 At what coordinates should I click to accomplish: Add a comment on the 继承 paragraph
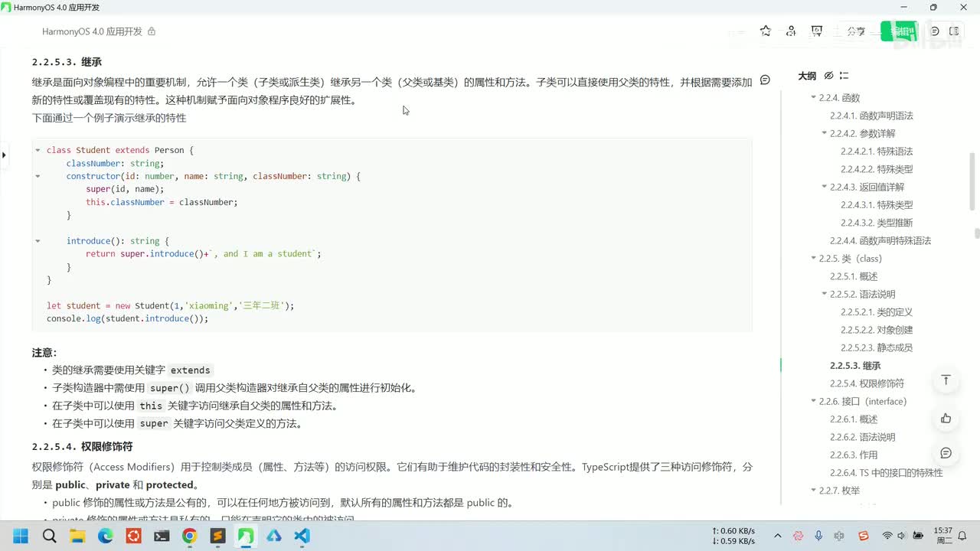click(765, 80)
